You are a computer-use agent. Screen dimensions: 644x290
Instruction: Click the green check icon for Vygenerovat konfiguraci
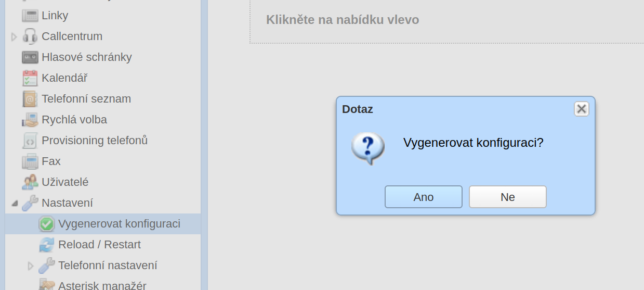click(47, 224)
